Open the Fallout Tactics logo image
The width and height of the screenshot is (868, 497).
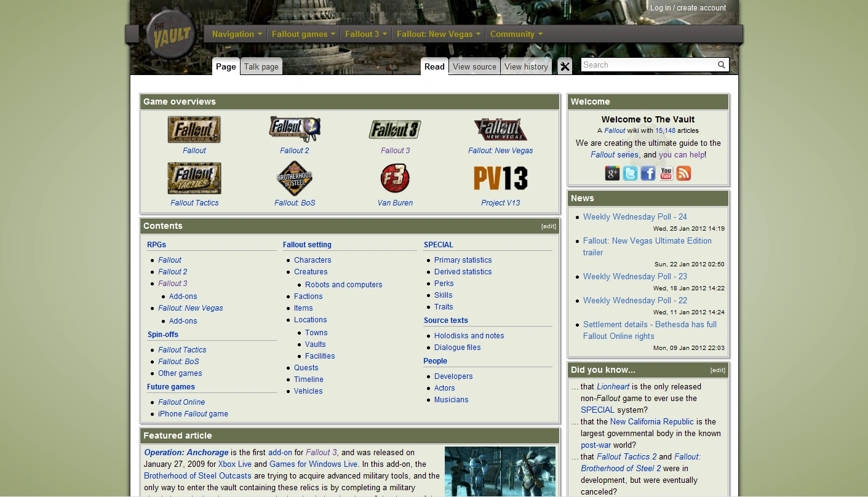tap(194, 178)
